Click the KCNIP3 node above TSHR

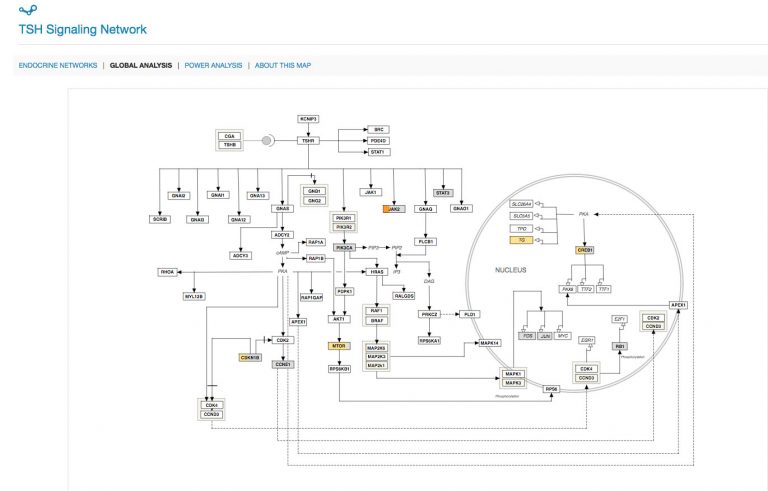pyautogui.click(x=308, y=119)
